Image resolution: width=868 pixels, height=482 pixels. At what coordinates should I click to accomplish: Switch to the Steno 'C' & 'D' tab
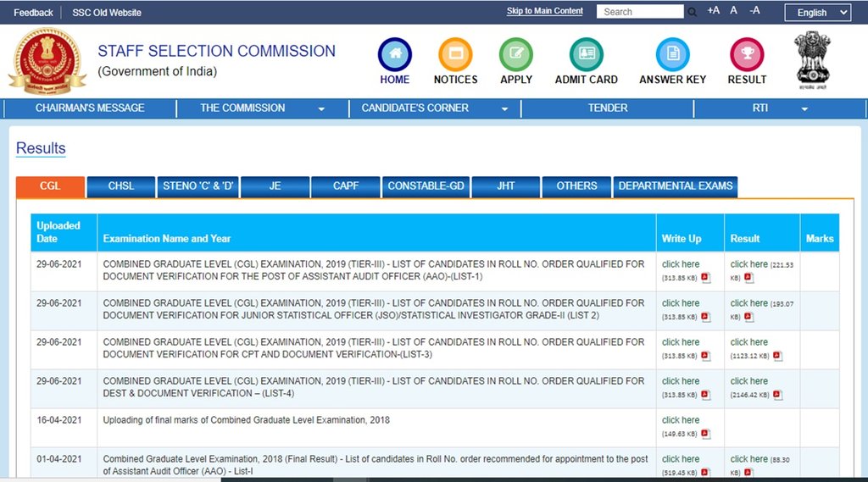pyautogui.click(x=198, y=186)
